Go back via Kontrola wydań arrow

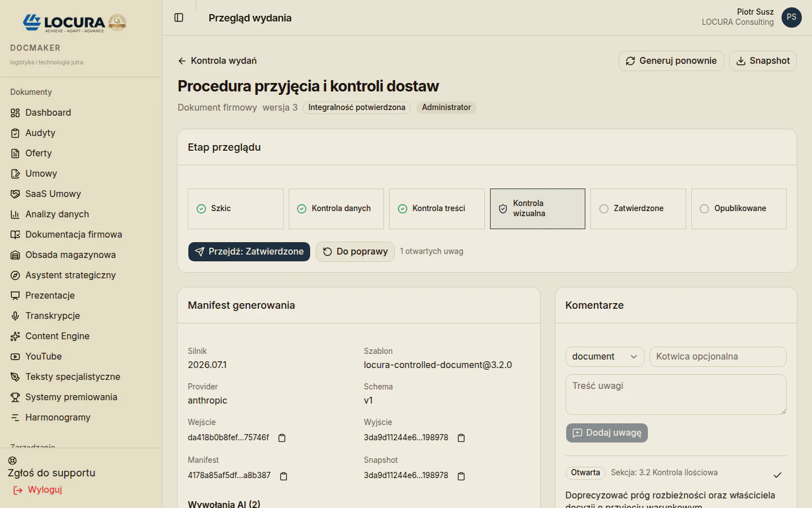217,60
